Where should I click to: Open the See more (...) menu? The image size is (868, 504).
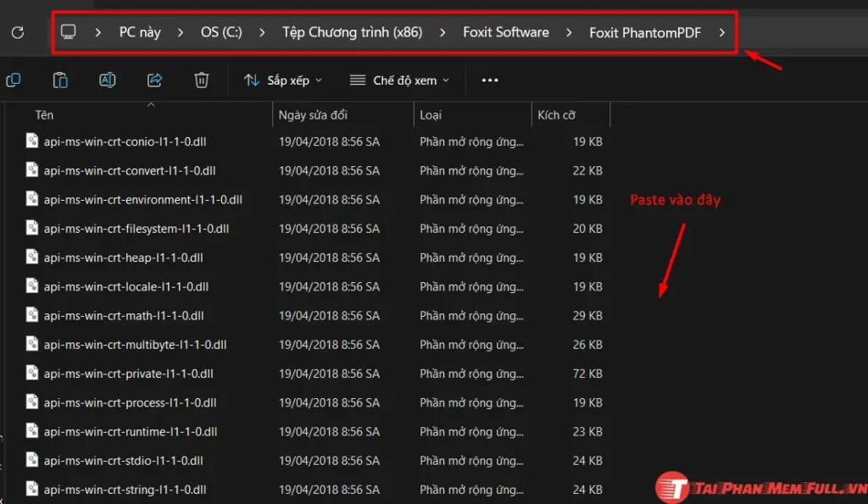[489, 80]
